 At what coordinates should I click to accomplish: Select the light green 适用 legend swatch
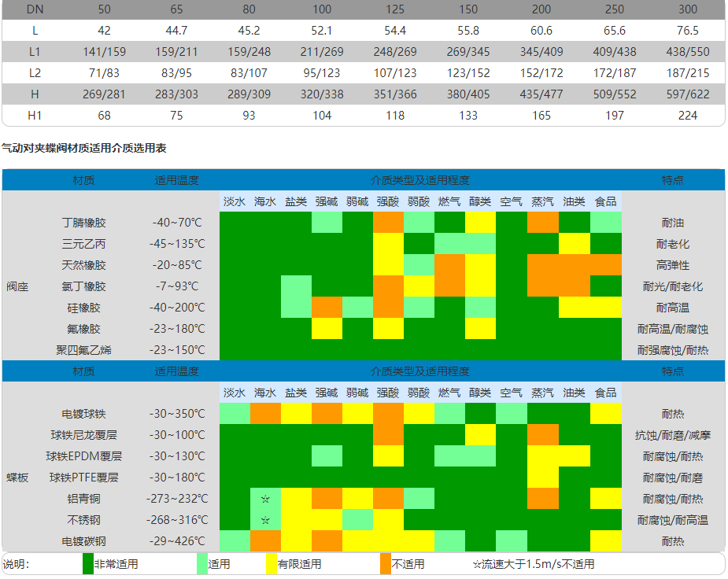[201, 564]
